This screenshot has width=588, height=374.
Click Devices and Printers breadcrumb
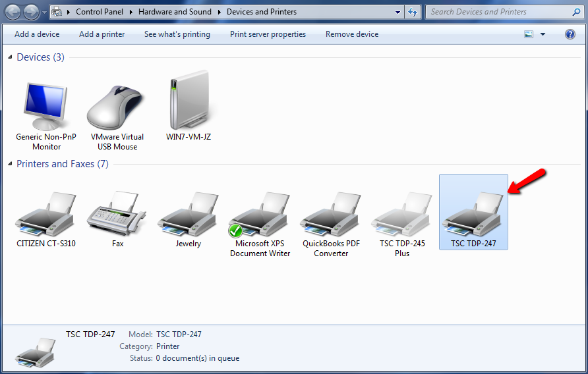[262, 12]
